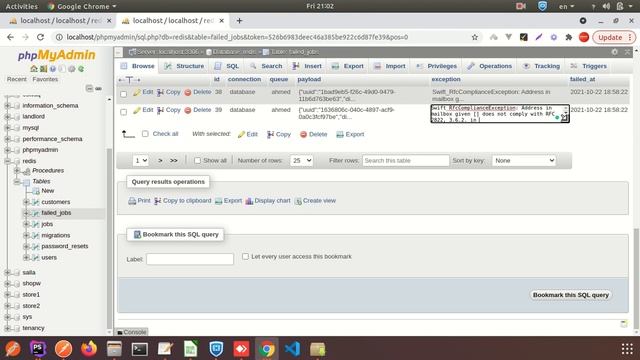
Task: Click the Print icon in query results operations
Action: point(132,201)
